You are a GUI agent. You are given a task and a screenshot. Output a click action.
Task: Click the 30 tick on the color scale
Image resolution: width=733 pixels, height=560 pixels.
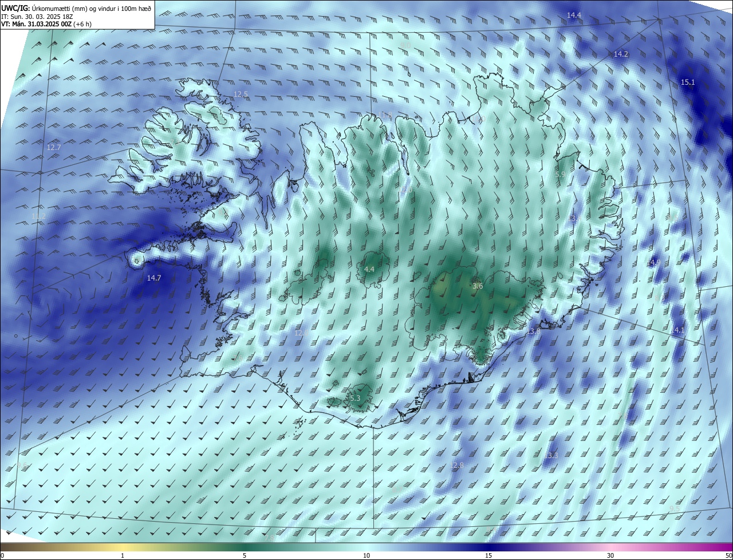tap(610, 555)
